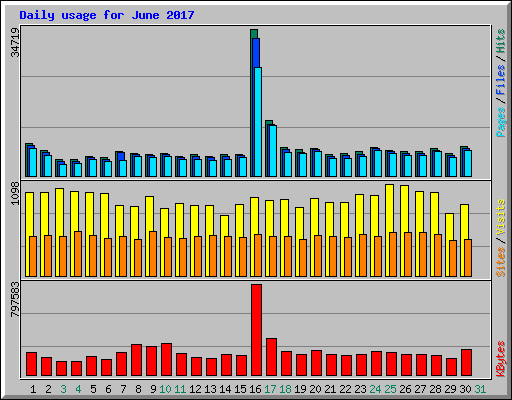512x400 pixels.
Task: Click the red KBytes bar for day 30
Action: (466, 362)
